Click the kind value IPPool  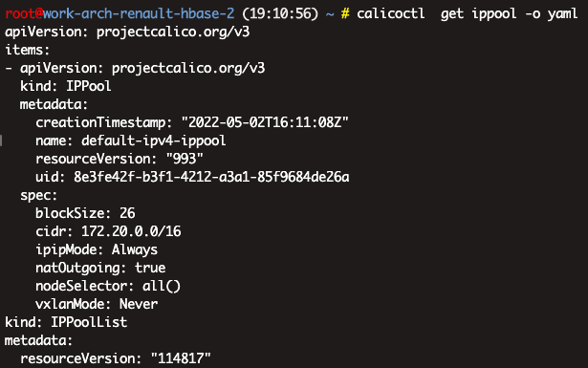[x=89, y=86]
